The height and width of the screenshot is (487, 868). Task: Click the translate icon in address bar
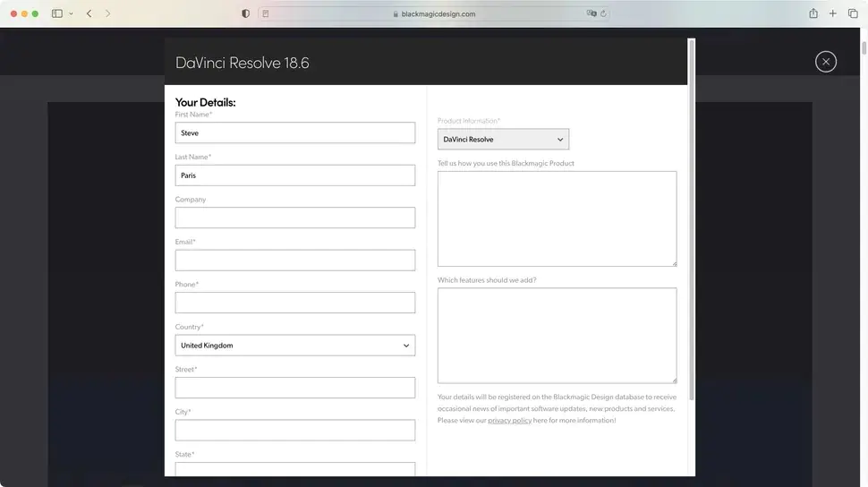pos(591,13)
